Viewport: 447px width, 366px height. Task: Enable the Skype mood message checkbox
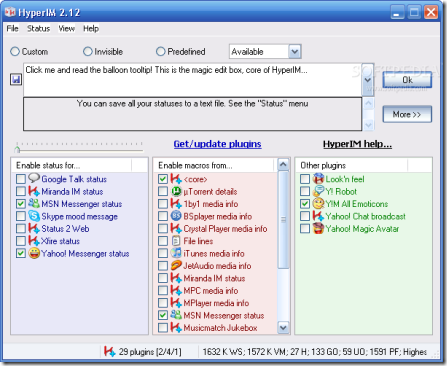pyautogui.click(x=21, y=216)
